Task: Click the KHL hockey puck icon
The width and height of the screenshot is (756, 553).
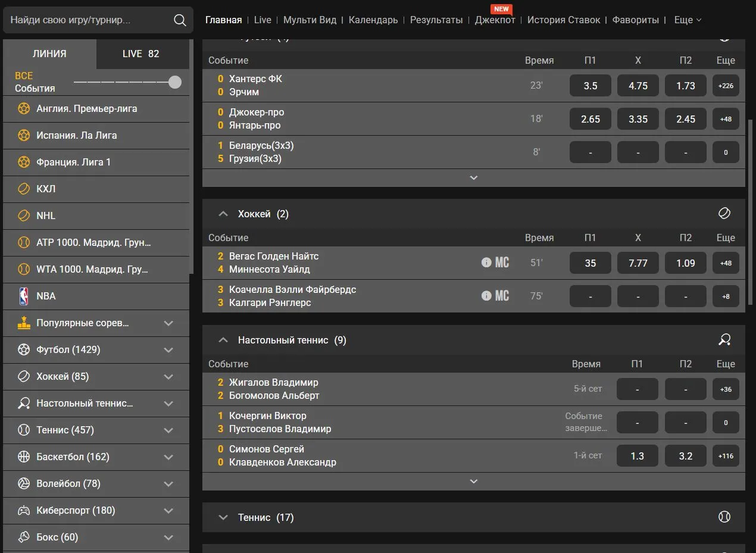Action: (x=24, y=189)
